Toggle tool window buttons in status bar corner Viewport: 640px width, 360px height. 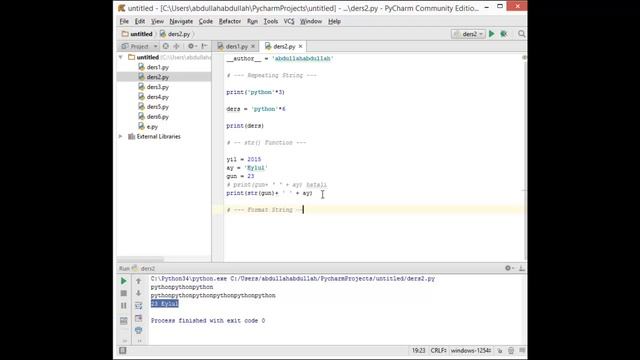[x=122, y=350]
